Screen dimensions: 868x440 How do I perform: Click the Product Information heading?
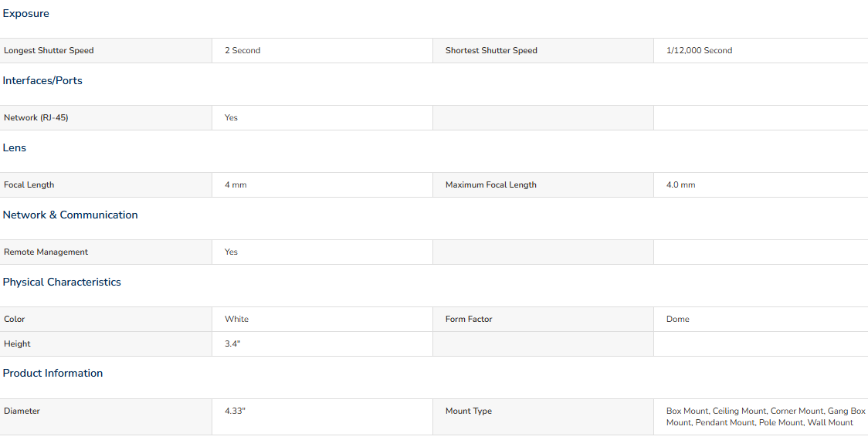(53, 373)
